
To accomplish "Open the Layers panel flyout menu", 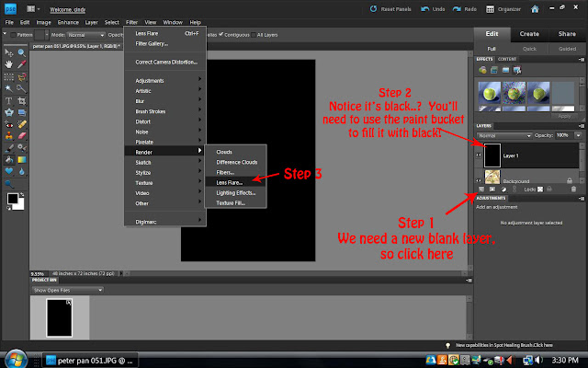I will coord(582,126).
